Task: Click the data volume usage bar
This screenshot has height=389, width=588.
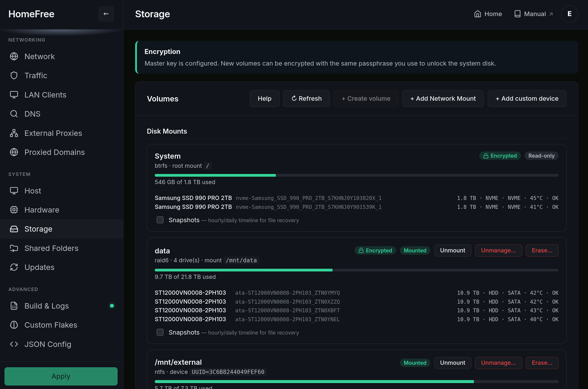Action: point(357,270)
